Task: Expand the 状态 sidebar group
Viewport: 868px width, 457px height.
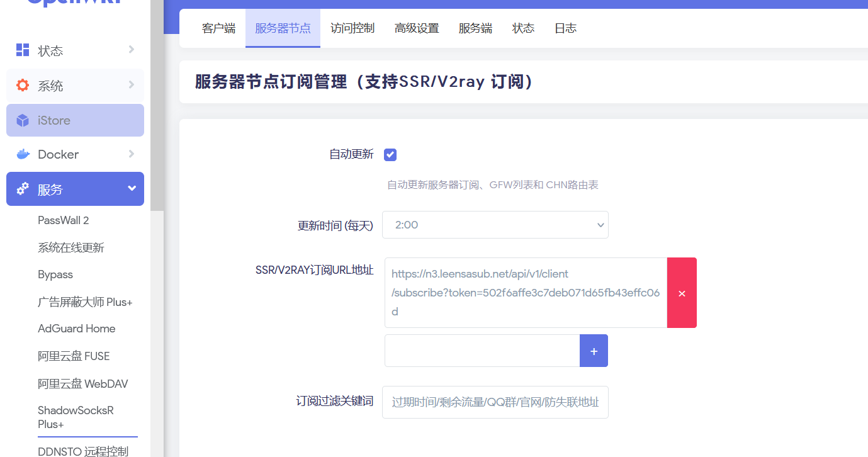Action: pyautogui.click(x=131, y=50)
